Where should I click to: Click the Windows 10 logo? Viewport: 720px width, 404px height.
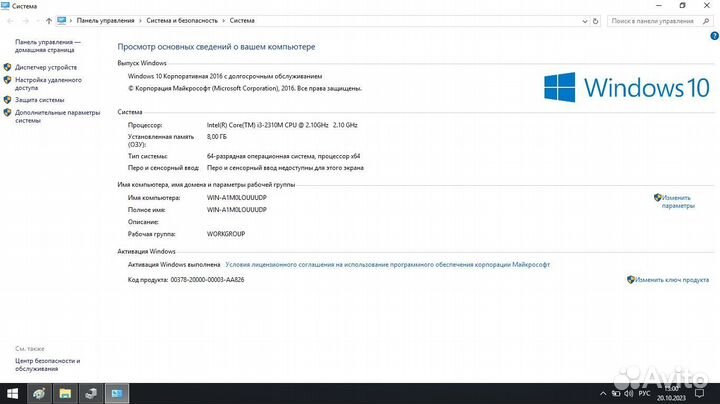tap(627, 87)
